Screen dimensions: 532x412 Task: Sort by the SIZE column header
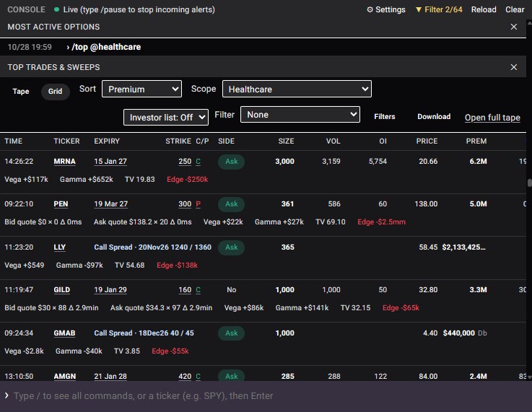(x=286, y=141)
